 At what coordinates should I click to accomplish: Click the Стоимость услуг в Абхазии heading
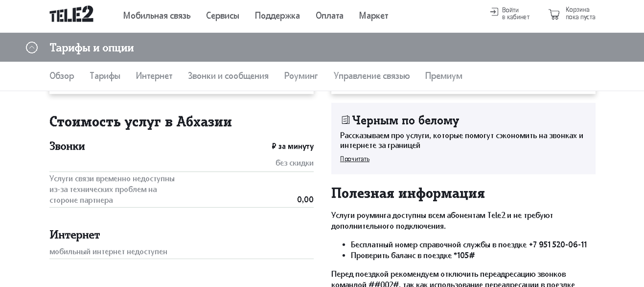141,122
